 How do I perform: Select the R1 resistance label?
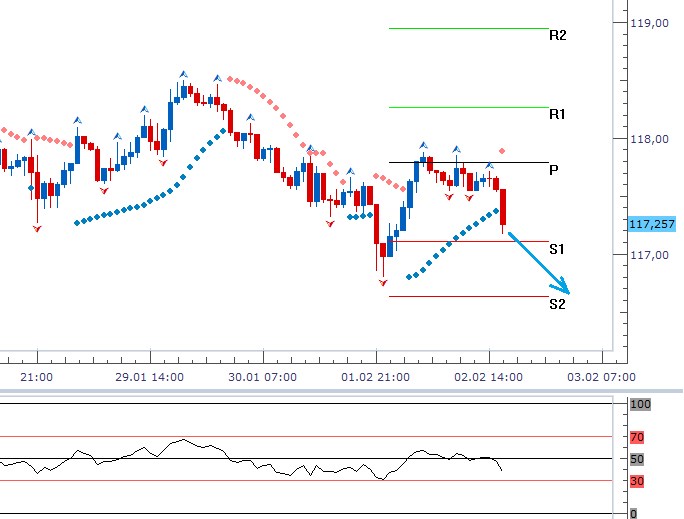558,115
